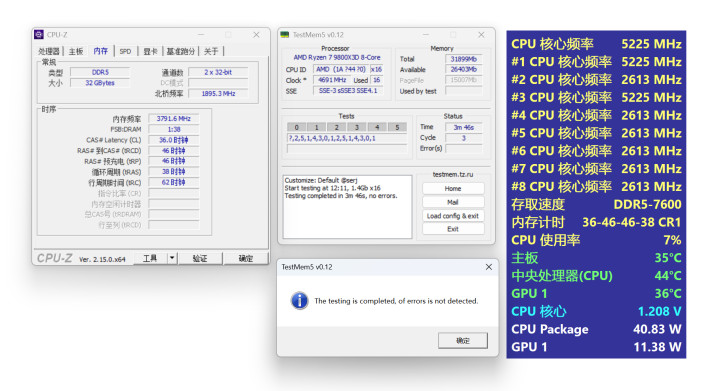This screenshot has height=391, width=718.
Task: Click the TestMem5 log text area
Action: tap(348, 206)
